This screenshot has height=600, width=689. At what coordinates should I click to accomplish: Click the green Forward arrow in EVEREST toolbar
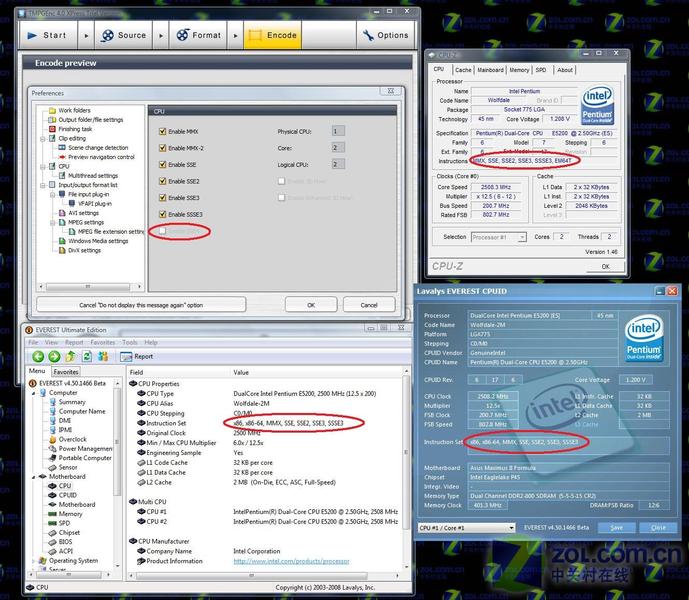pyautogui.click(x=54, y=356)
